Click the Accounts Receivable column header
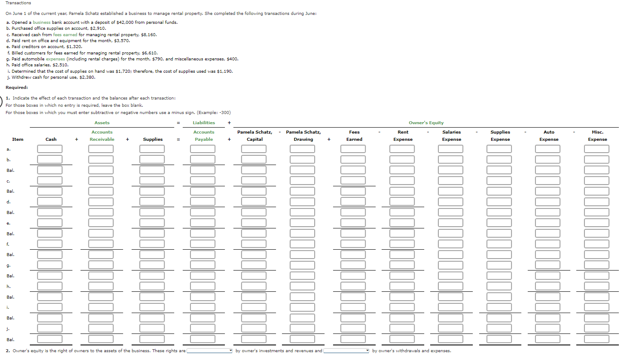The image size is (644, 359). click(x=102, y=136)
